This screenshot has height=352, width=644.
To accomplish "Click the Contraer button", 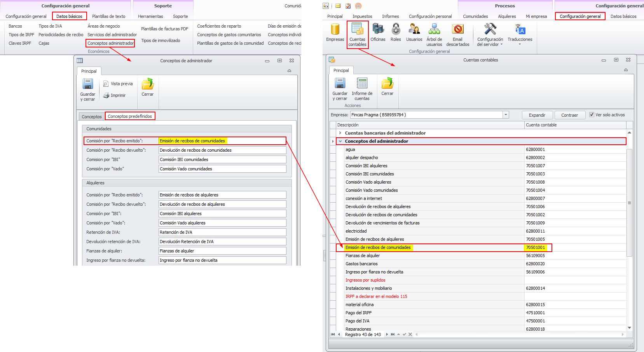I will point(570,115).
